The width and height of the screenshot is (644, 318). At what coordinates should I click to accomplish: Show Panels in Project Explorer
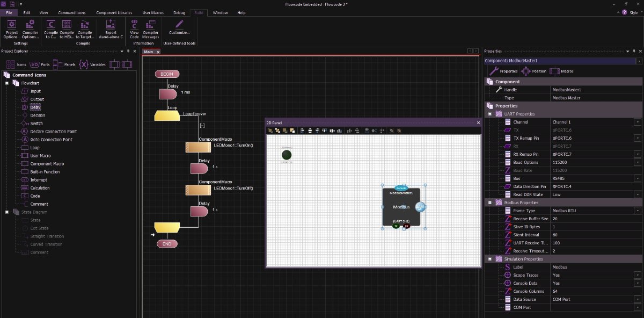coord(64,64)
